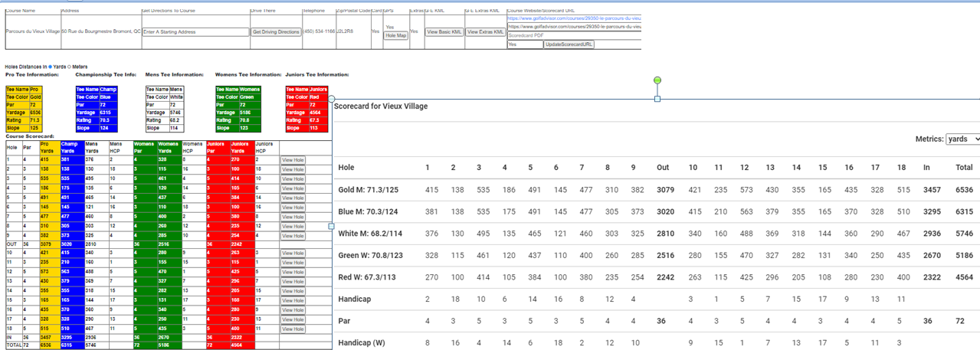Click View Hole for hole 6

(x=293, y=208)
